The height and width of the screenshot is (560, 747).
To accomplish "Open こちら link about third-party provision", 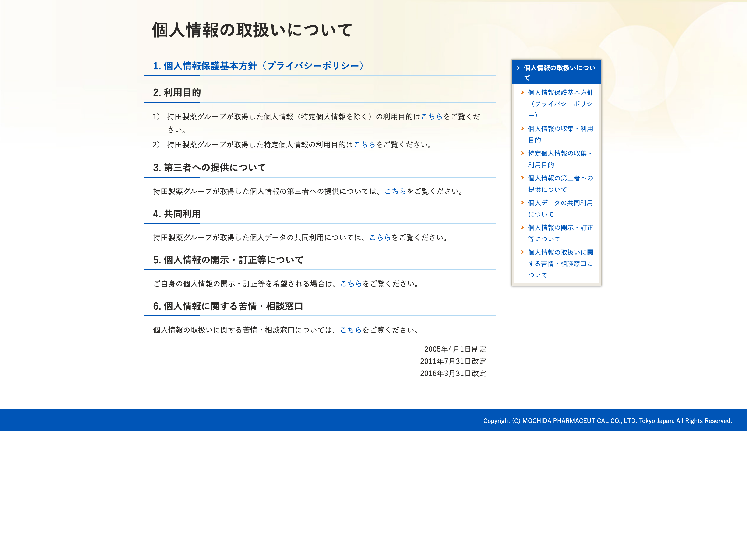I will click(395, 191).
